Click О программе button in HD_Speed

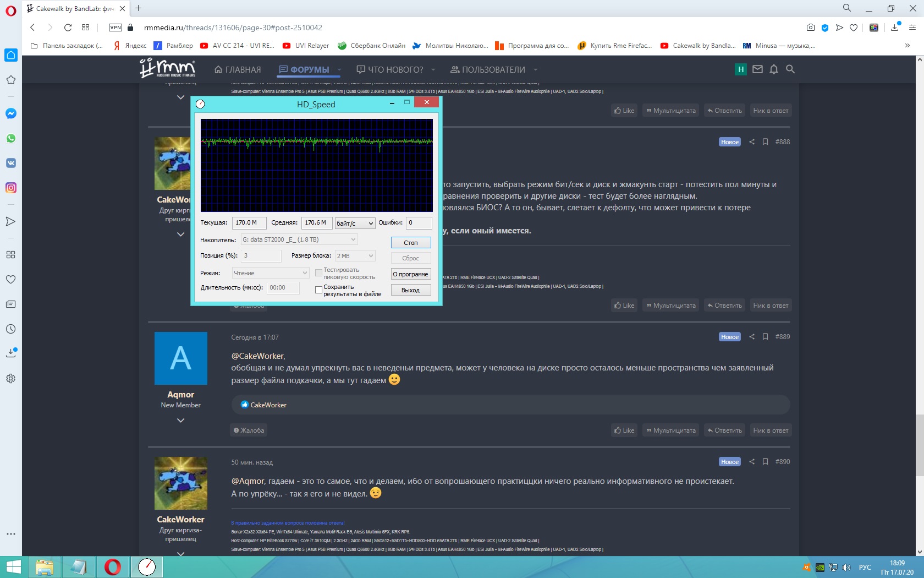pos(411,274)
